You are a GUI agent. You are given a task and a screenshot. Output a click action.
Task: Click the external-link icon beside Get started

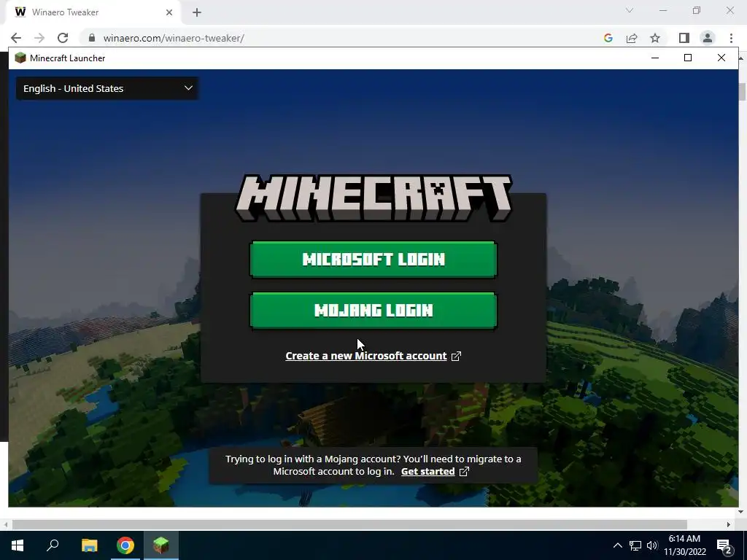tap(464, 472)
